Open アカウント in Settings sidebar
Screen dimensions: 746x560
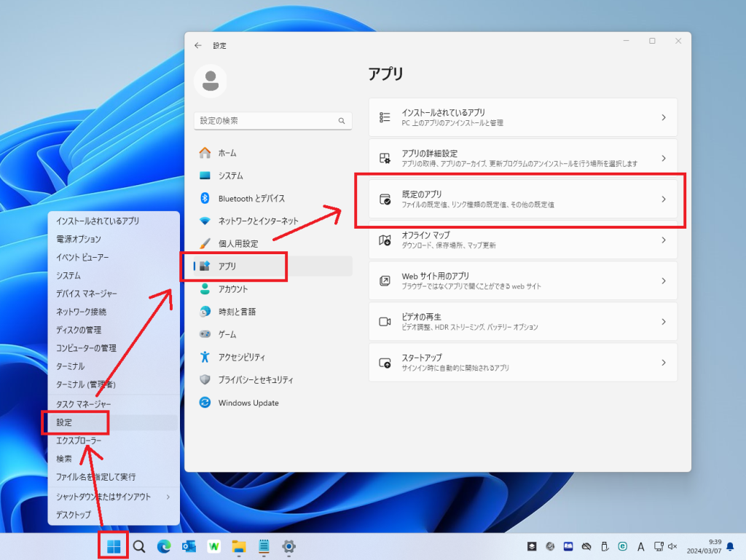click(x=273, y=289)
